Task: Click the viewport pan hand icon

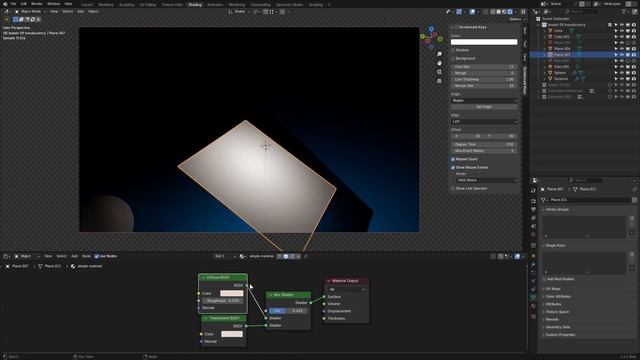Action: [439, 63]
